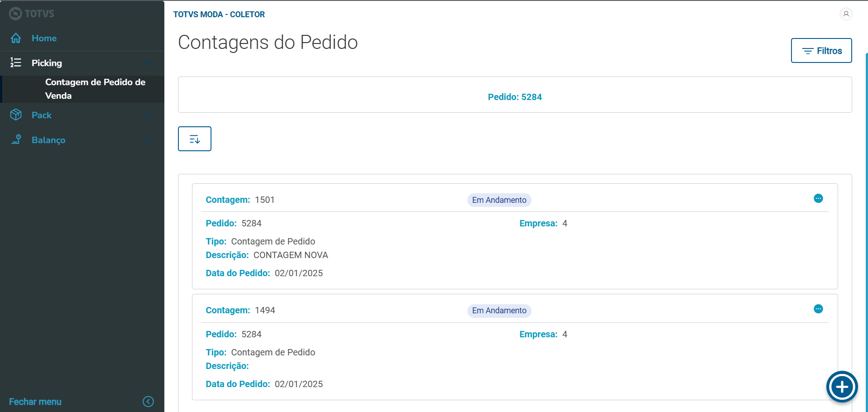Viewport: 868px width, 412px height.
Task: Add a new contagem with plus button
Action: click(x=842, y=387)
